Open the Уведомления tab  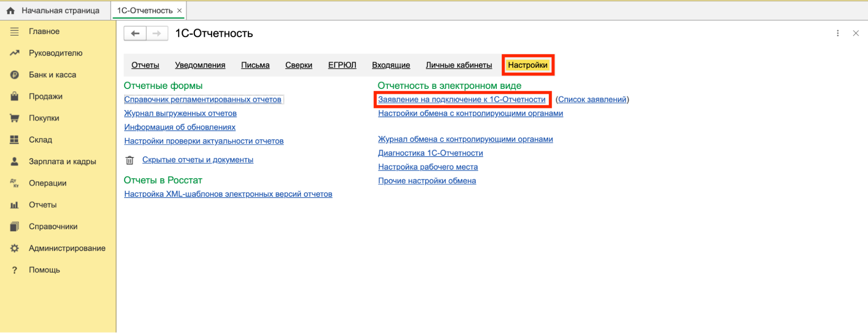[200, 65]
